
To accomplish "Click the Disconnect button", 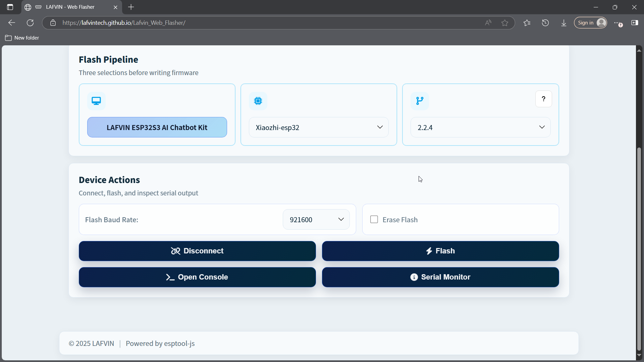I will 197,251.
